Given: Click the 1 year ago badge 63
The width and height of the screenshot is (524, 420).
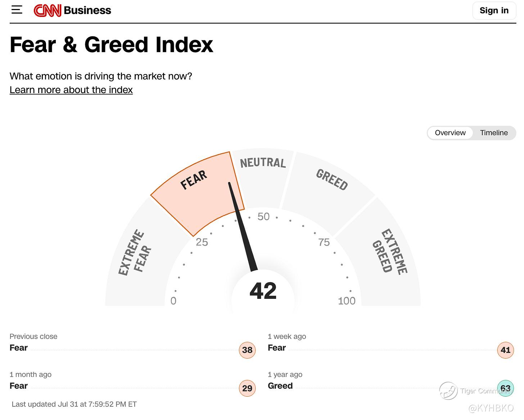Looking at the screenshot, I should [x=505, y=388].
